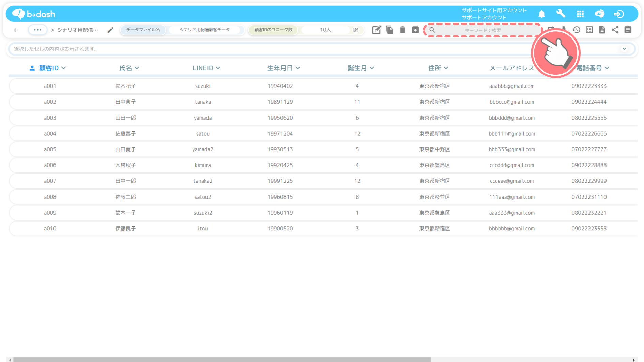
Task: Click the メールアドレス column header
Action: point(511,68)
